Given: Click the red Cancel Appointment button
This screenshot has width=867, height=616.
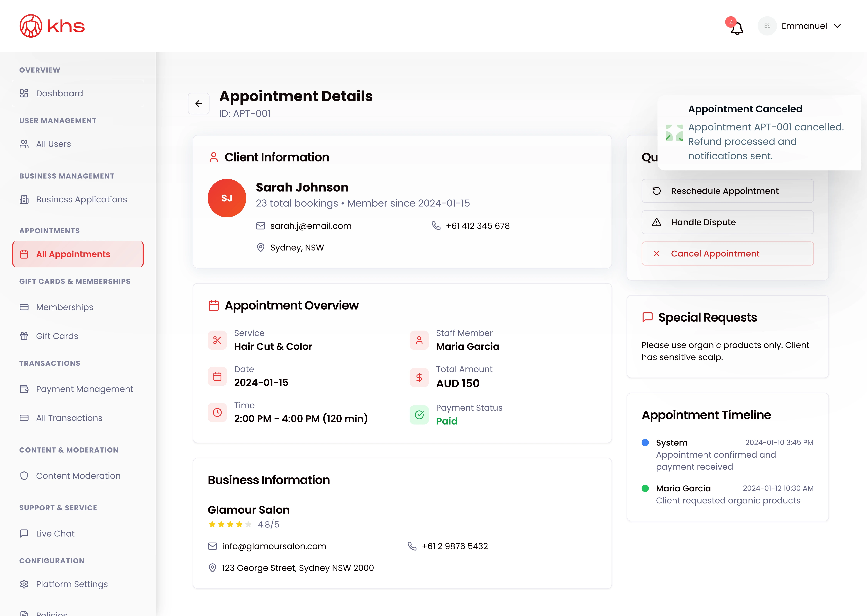Looking at the screenshot, I should [x=728, y=253].
